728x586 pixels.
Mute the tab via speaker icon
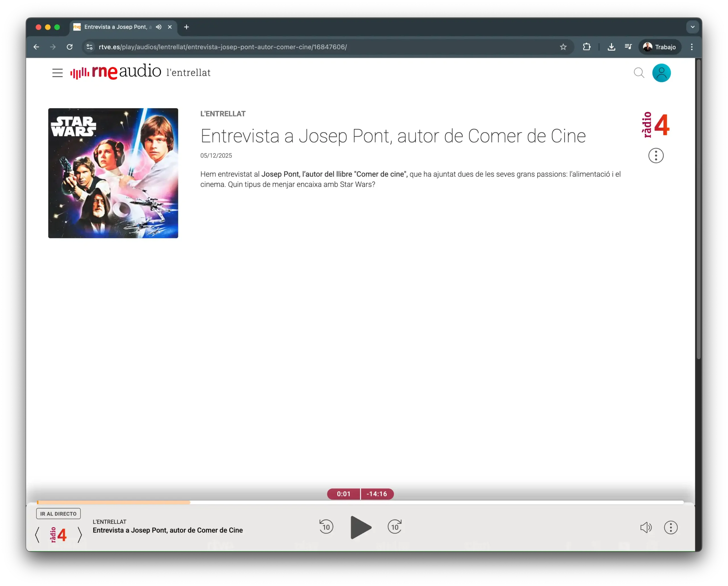pos(159,27)
